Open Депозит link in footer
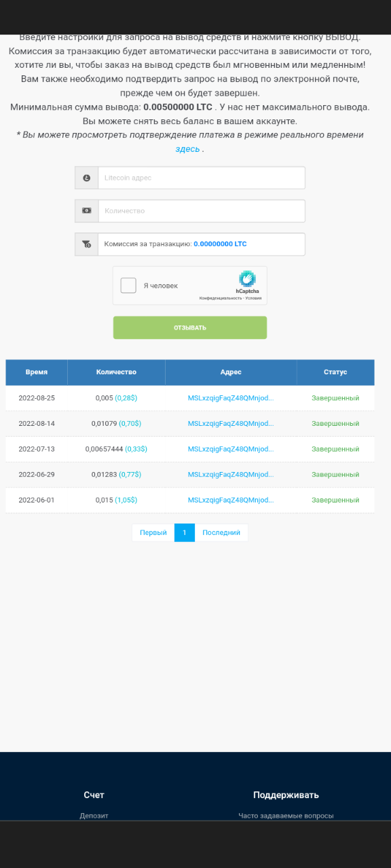This screenshot has width=391, height=868. (94, 816)
